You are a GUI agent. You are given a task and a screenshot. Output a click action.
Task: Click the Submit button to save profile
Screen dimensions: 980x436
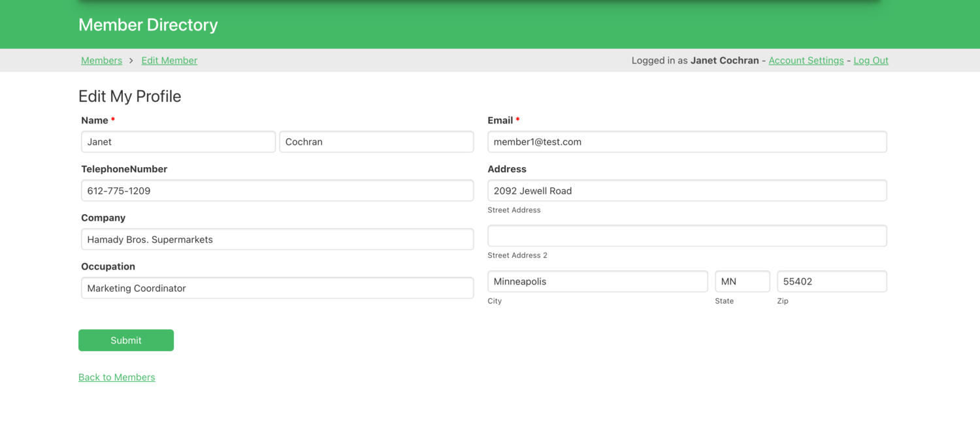125,340
